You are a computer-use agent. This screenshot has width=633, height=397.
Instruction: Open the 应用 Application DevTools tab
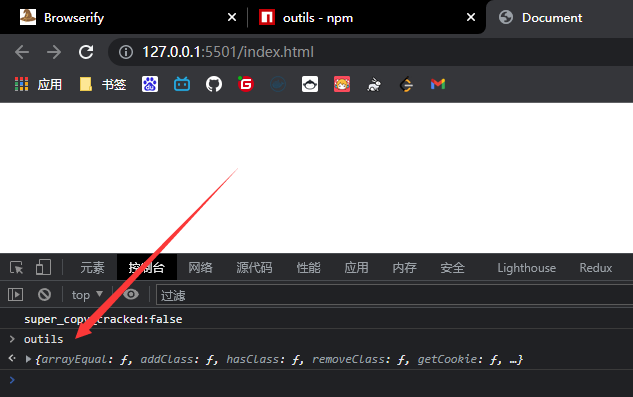pyautogui.click(x=356, y=267)
